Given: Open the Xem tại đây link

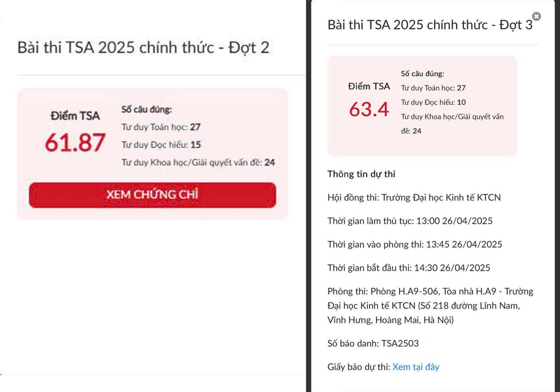Looking at the screenshot, I should (416, 367).
